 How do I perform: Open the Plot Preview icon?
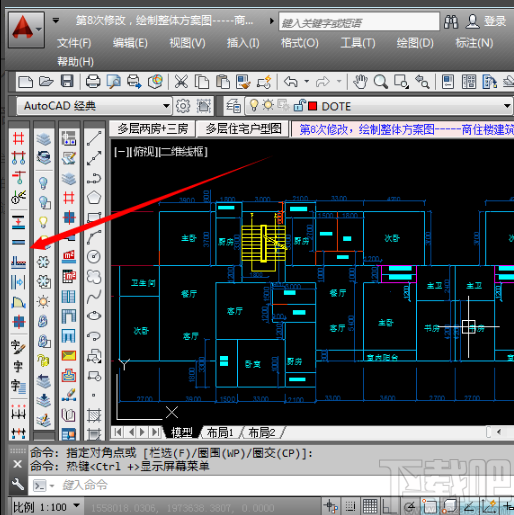pos(114,82)
